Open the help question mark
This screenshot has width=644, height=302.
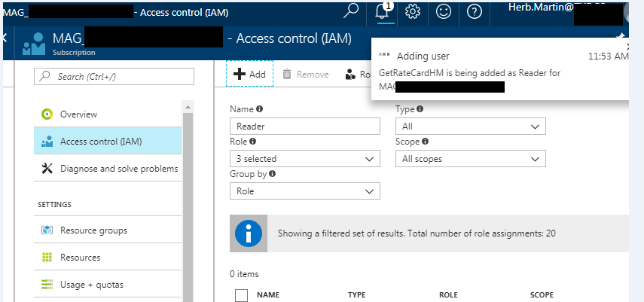475,12
